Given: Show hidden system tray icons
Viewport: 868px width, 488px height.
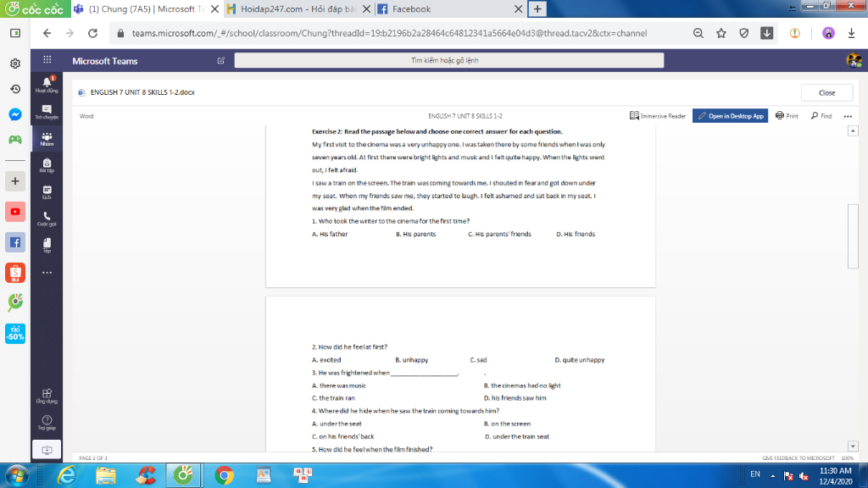Looking at the screenshot, I should click(773, 475).
